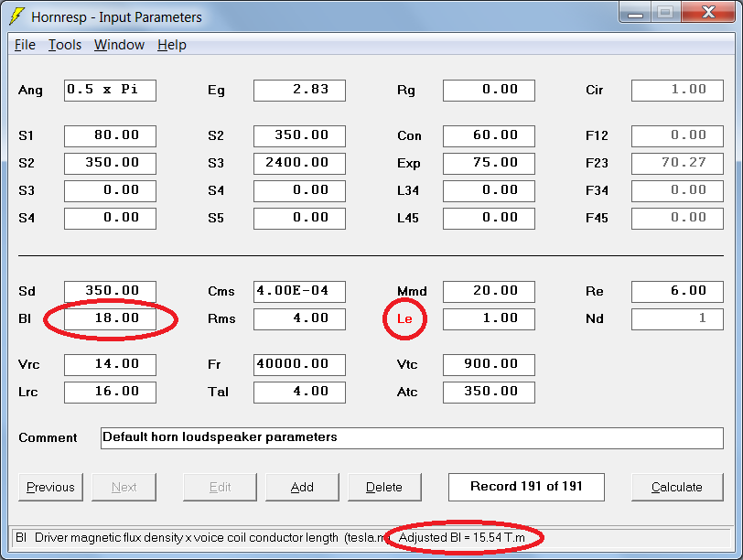The height and width of the screenshot is (560, 743).
Task: Open the Tools menu
Action: (65, 45)
